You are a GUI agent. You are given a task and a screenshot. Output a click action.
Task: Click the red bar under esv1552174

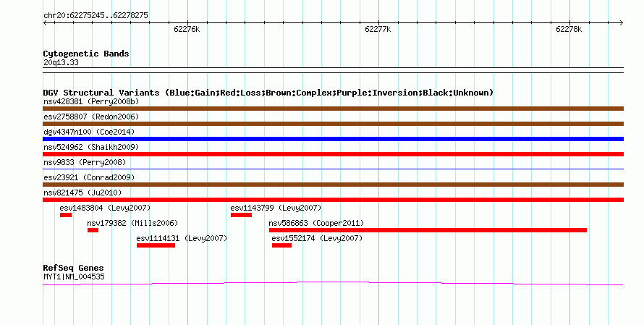(x=281, y=245)
